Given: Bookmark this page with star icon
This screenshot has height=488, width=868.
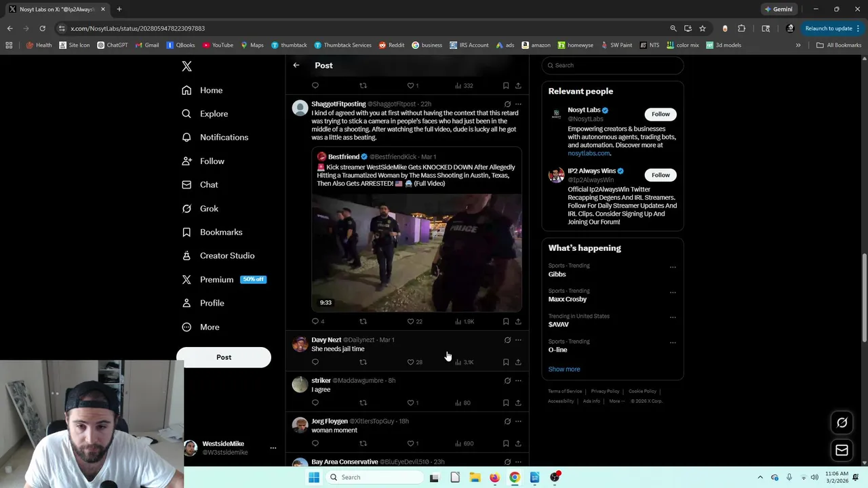Looking at the screenshot, I should [x=703, y=28].
